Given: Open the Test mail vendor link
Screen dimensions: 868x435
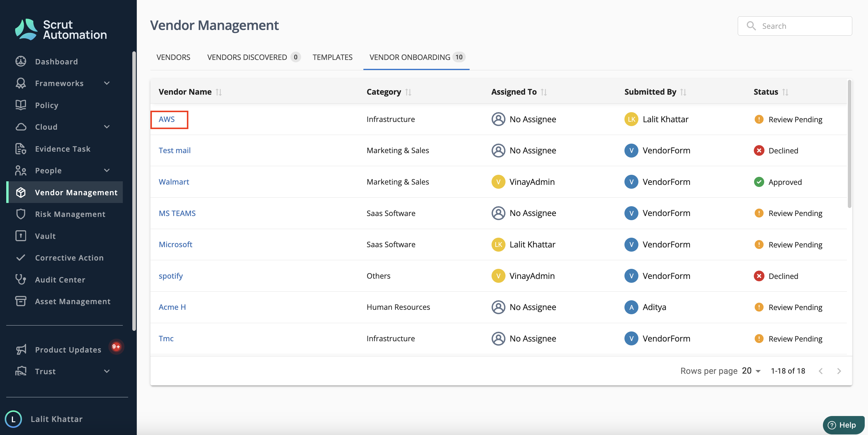Looking at the screenshot, I should (174, 151).
